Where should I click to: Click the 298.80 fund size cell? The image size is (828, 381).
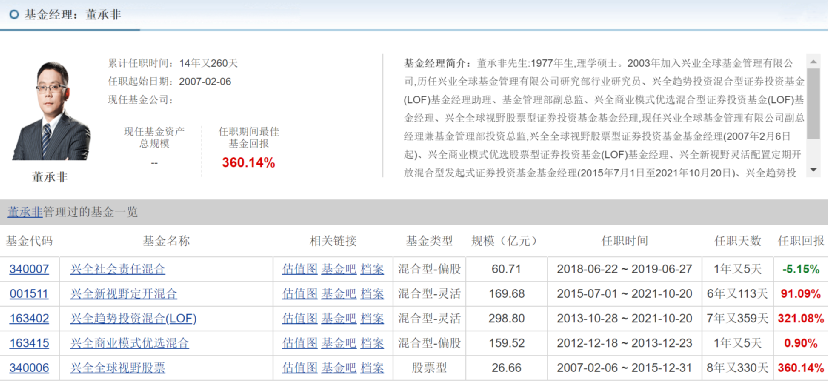(x=506, y=319)
